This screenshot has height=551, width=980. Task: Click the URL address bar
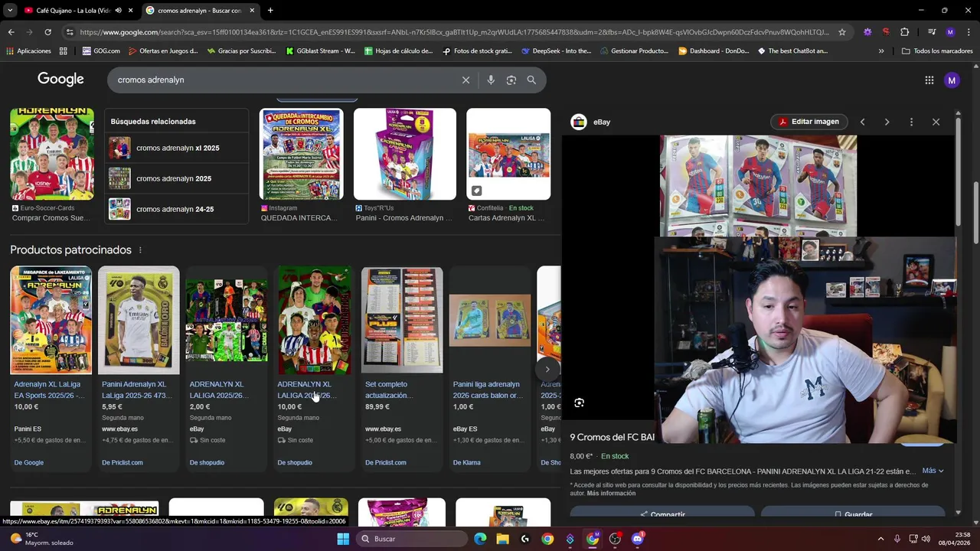pos(454,32)
